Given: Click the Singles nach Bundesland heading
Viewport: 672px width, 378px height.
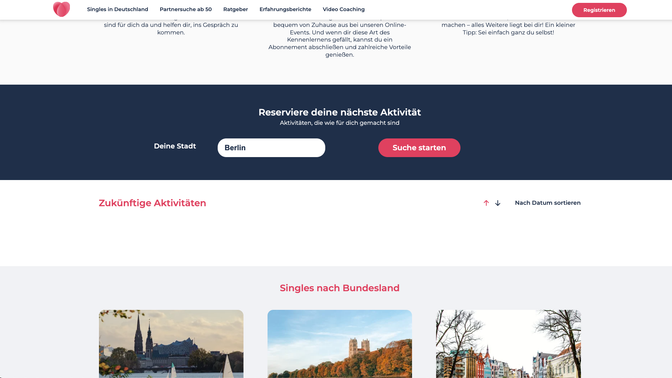Looking at the screenshot, I should click(x=339, y=288).
